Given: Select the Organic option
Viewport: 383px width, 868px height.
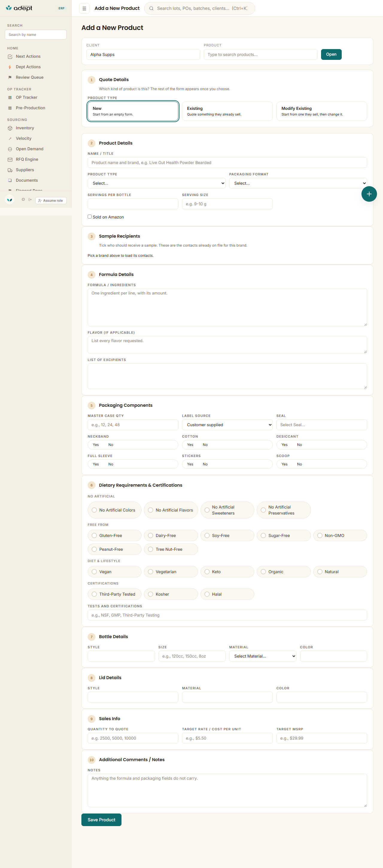Looking at the screenshot, I should click(283, 572).
